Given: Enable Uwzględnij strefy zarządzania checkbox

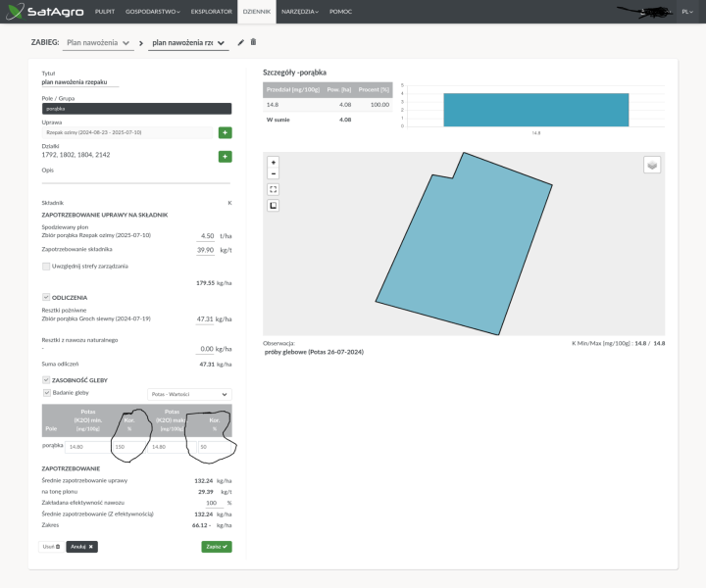Looking at the screenshot, I should point(46,266).
